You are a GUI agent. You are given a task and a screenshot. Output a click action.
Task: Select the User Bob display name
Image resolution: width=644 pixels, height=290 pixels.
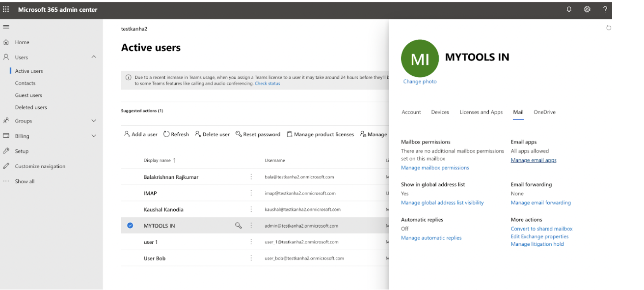[x=155, y=258]
